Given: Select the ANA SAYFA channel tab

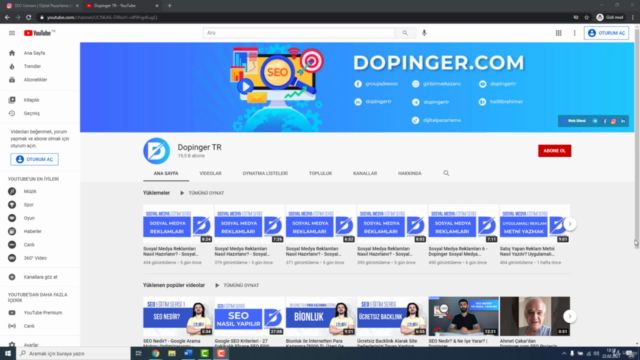Looking at the screenshot, I should tap(166, 173).
